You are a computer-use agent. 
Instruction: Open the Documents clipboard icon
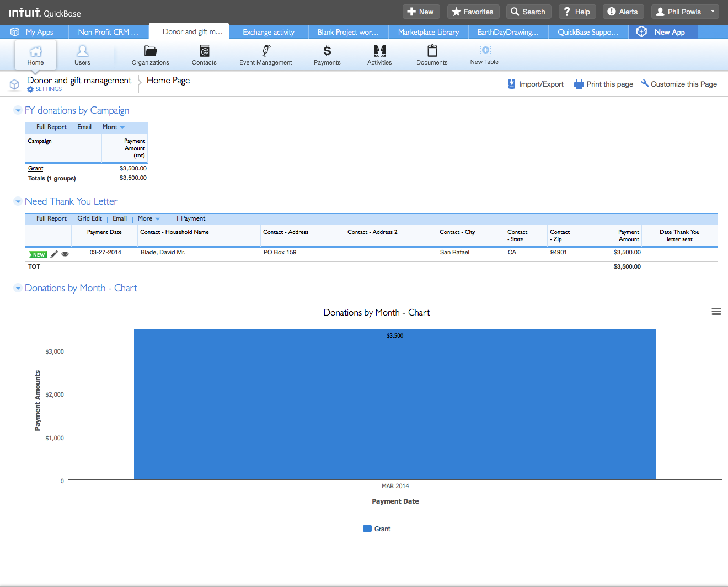(x=432, y=51)
